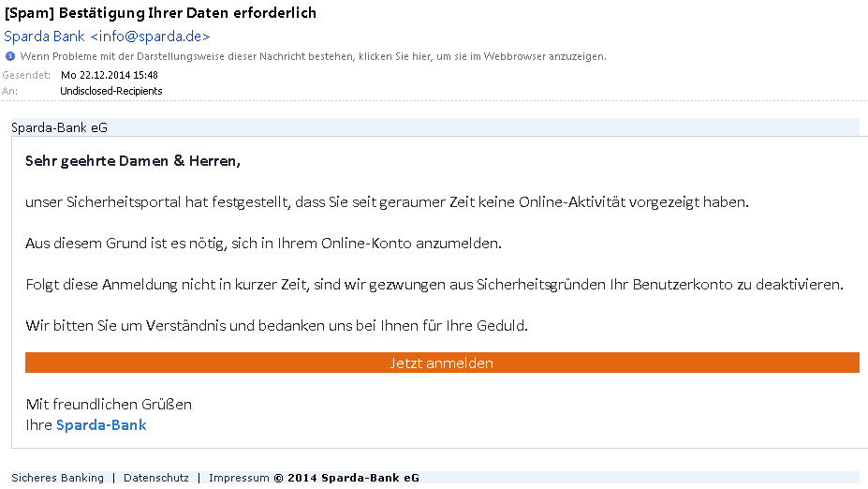Viewport: 868px width, 489px height.
Task: Click the display-problem message to view in browser
Action: point(313,56)
